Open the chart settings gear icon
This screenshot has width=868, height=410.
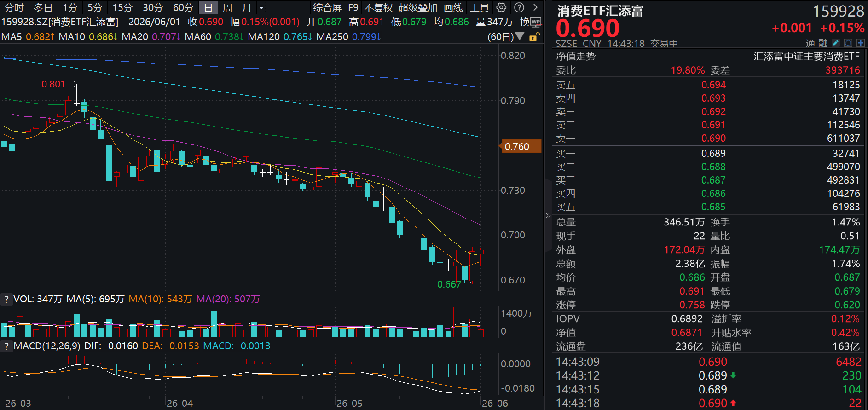[x=501, y=7]
